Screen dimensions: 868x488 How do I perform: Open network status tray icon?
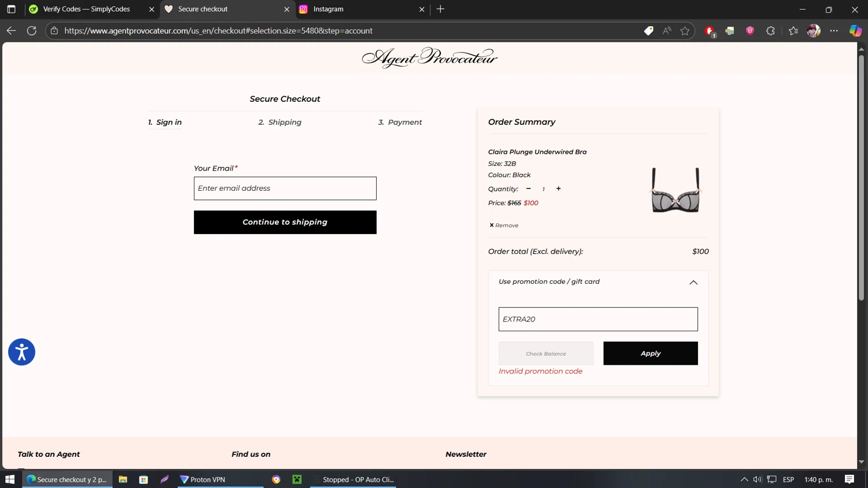pos(772,479)
